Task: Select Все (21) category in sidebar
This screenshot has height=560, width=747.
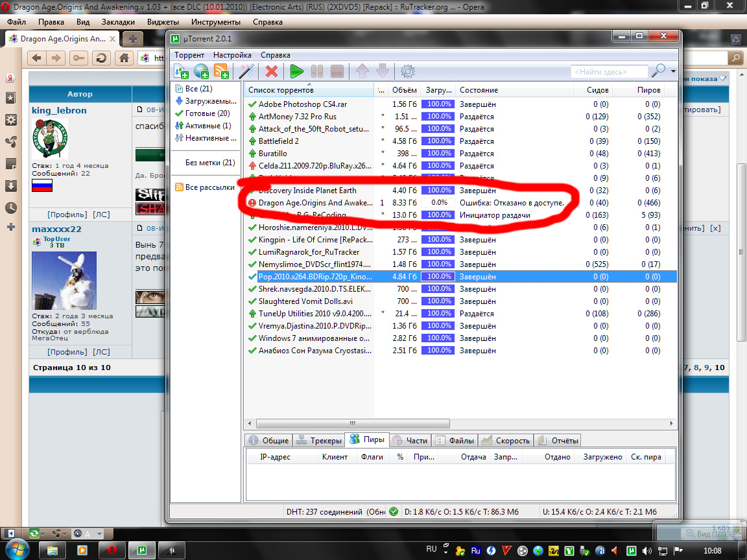Action: (x=198, y=89)
